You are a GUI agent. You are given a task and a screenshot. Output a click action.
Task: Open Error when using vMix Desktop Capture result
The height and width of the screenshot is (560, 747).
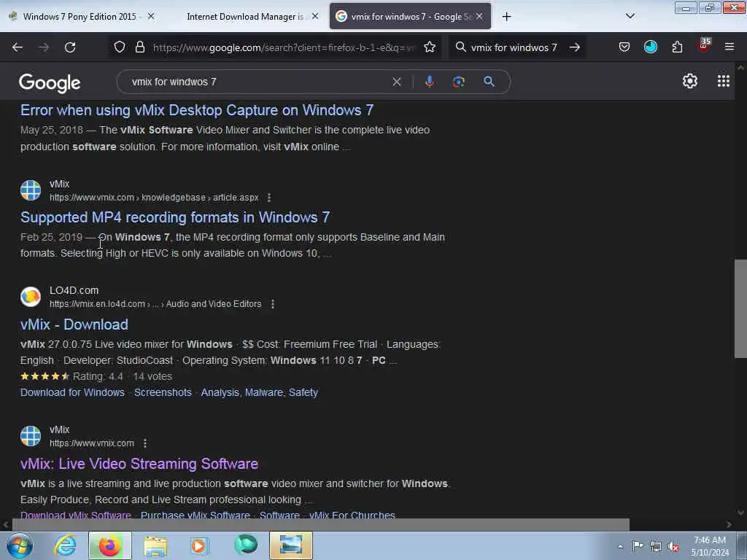click(x=197, y=110)
